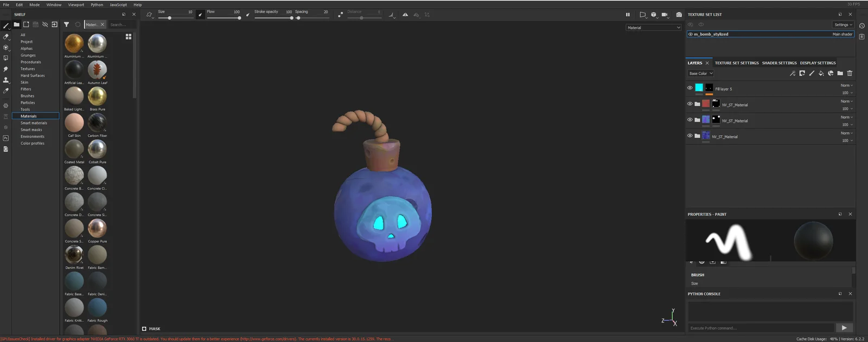The image size is (868, 342).
Task: Add a smart material layer
Action: [x=831, y=73]
